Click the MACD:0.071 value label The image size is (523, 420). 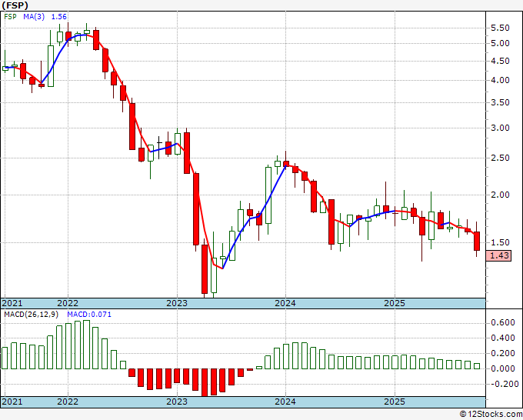click(x=89, y=315)
